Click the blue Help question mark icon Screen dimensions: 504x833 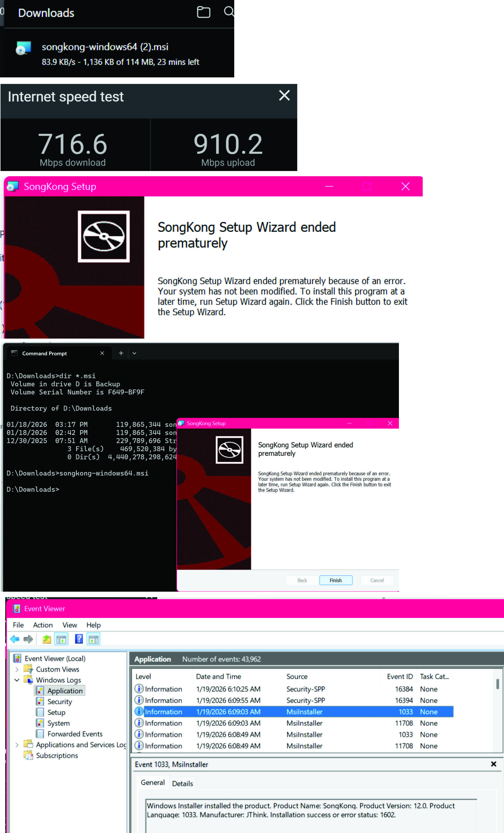click(x=79, y=639)
